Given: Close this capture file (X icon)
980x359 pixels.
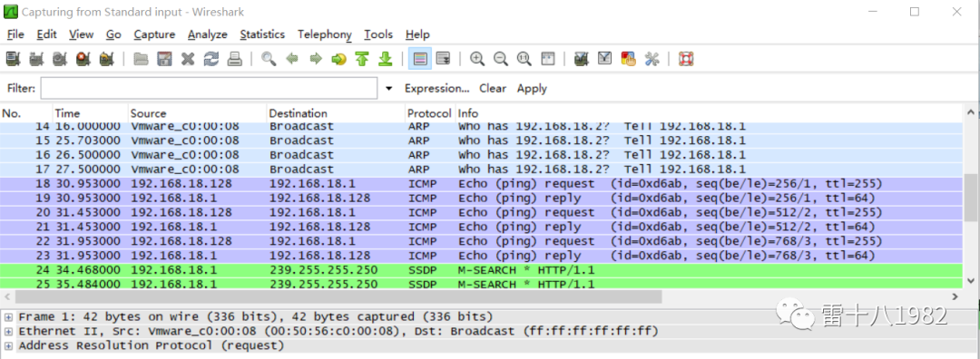Looking at the screenshot, I should pos(188,59).
